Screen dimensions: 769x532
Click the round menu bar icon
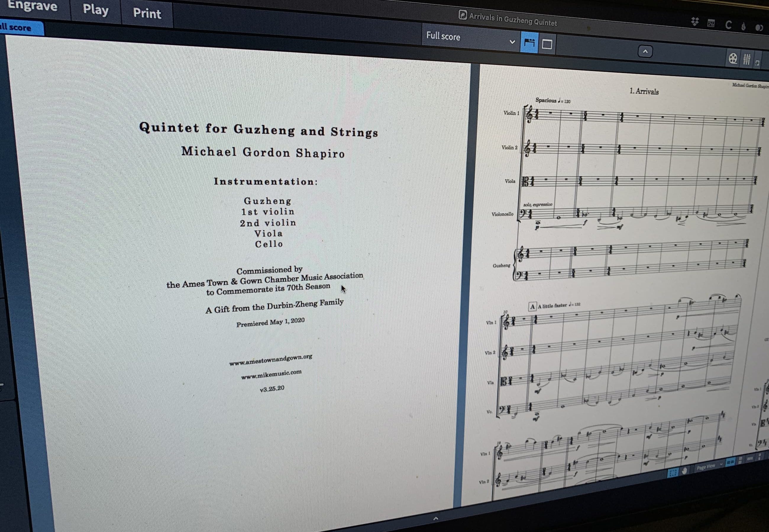point(759,28)
